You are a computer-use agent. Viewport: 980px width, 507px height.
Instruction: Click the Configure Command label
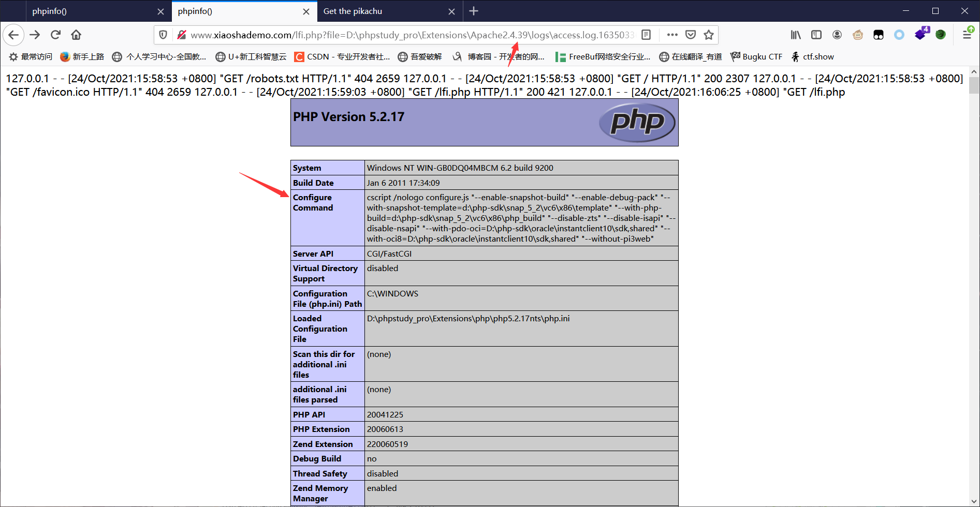[313, 203]
